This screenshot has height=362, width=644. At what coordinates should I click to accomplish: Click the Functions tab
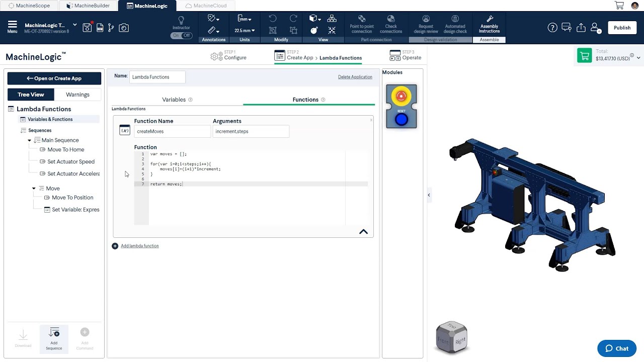point(308,100)
